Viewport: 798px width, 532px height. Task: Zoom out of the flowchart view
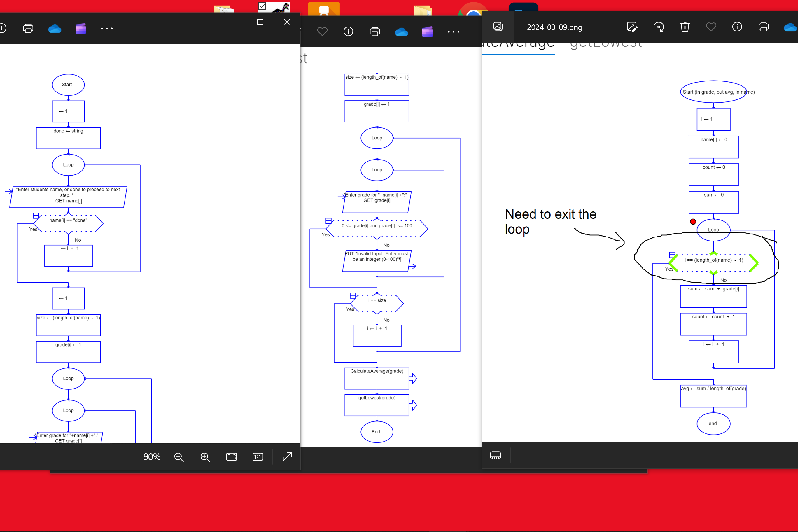coord(179,457)
